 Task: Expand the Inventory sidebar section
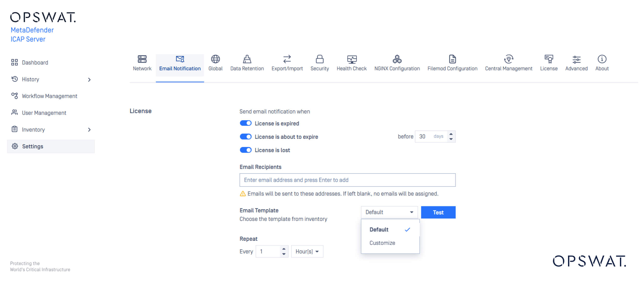[x=90, y=130]
